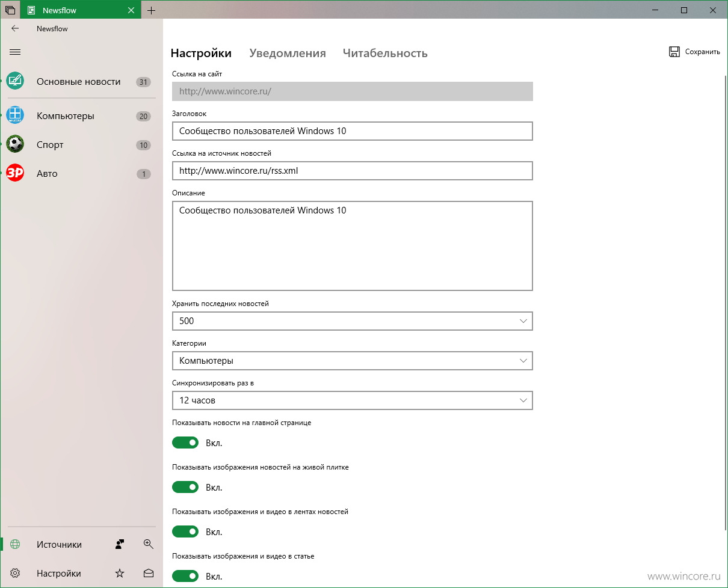728x588 pixels.
Task: Toggle showing news on main page
Action: [185, 443]
